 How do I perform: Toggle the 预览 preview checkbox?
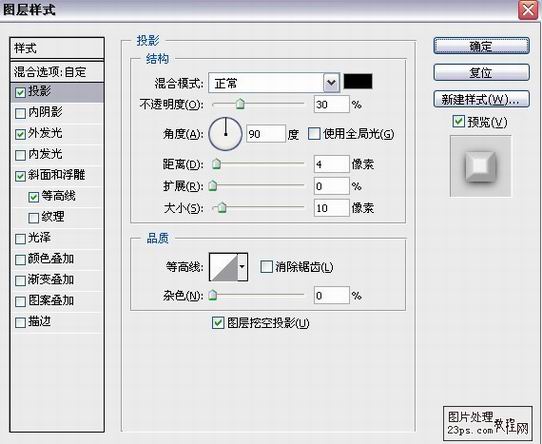click(458, 121)
